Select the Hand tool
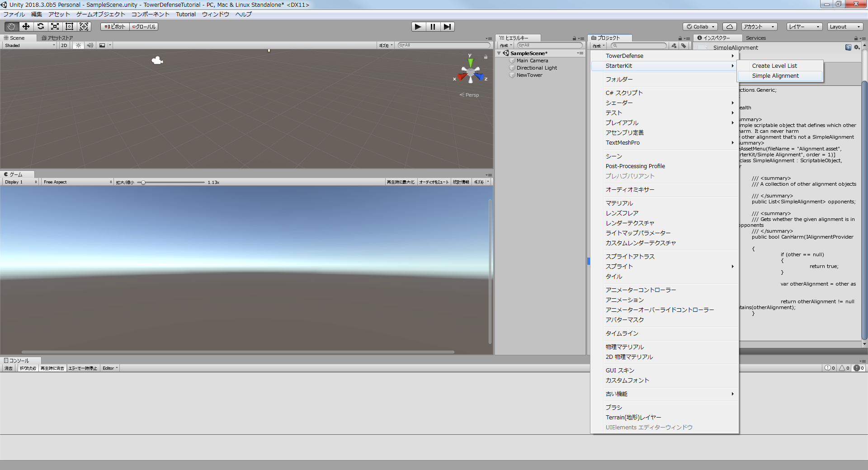 (x=11, y=27)
